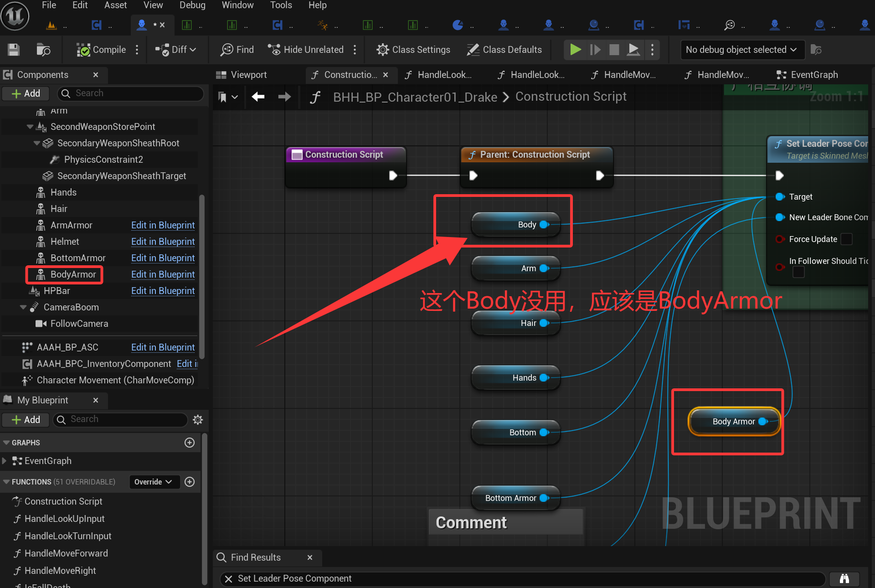Start Play in Editor with green play button
Viewport: 875px width, 588px height.
[576, 49]
